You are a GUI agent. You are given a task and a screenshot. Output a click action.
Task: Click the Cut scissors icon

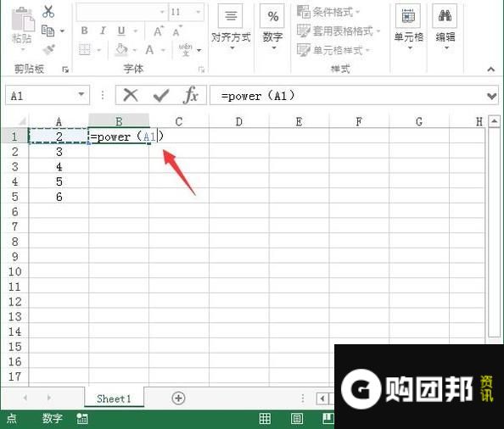(x=48, y=12)
